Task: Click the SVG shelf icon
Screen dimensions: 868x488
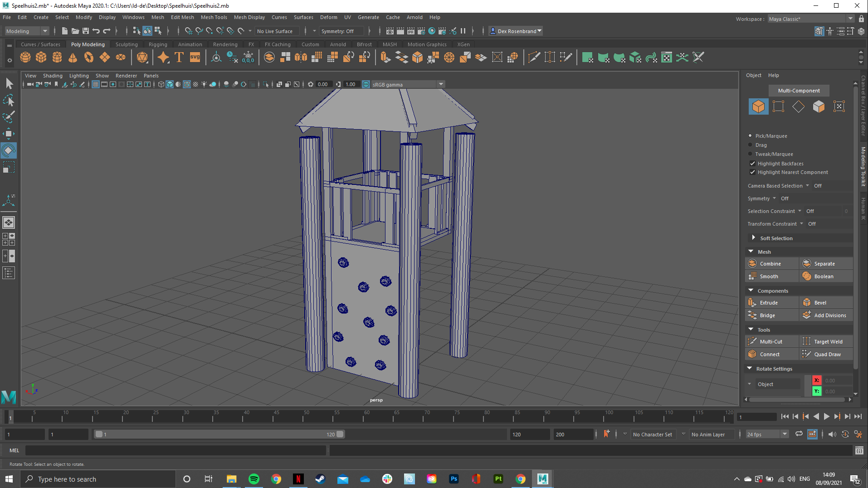Action: coord(195,58)
